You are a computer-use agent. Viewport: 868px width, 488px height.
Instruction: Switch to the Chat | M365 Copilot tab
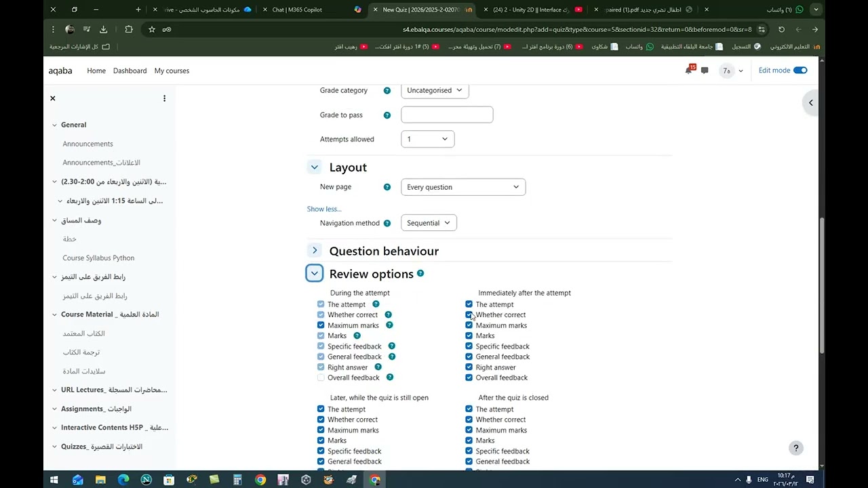point(311,9)
